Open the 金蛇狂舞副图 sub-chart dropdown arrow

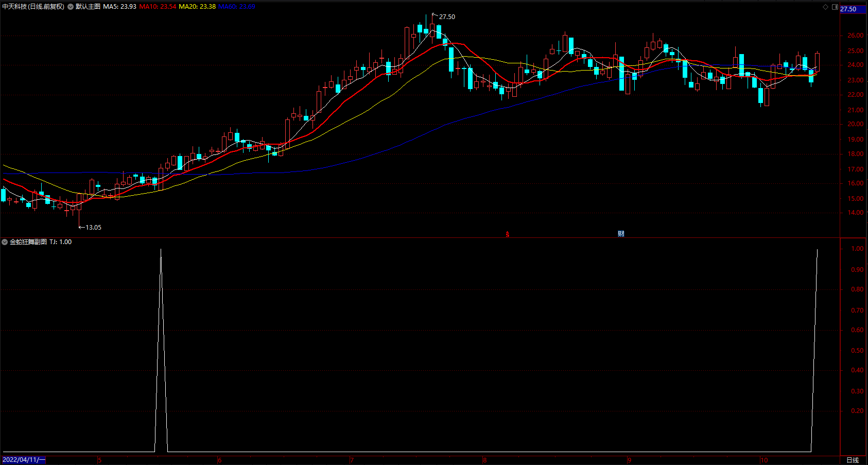click(x=5, y=242)
